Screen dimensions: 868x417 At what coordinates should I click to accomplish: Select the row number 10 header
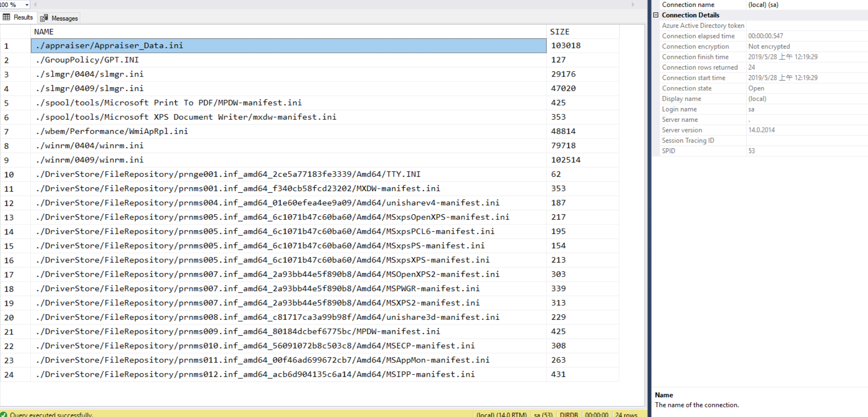9,175
